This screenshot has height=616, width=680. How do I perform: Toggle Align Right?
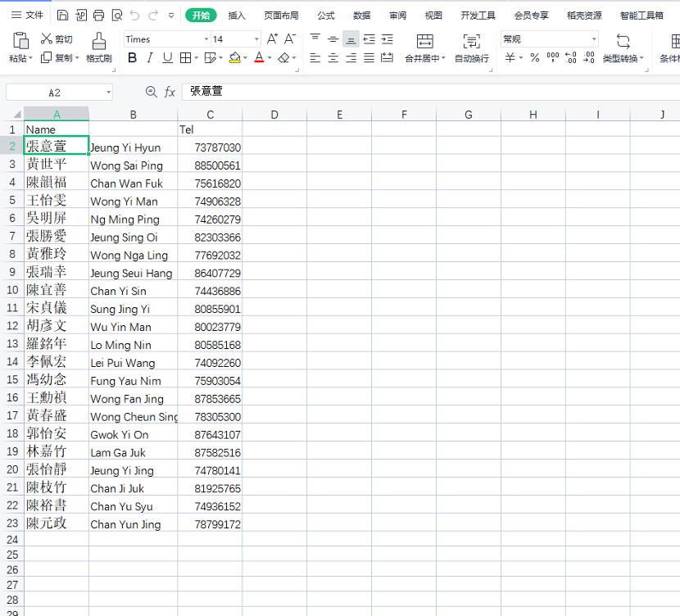(351, 57)
